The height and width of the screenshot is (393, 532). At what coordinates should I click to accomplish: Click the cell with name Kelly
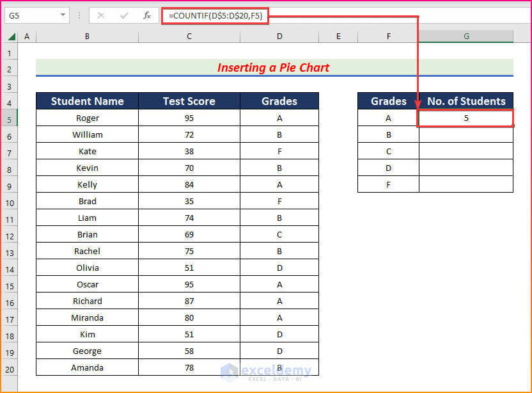[87, 184]
